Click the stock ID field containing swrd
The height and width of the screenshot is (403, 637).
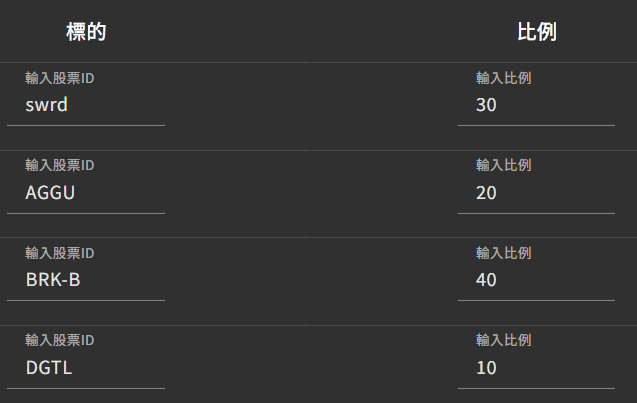pos(85,104)
